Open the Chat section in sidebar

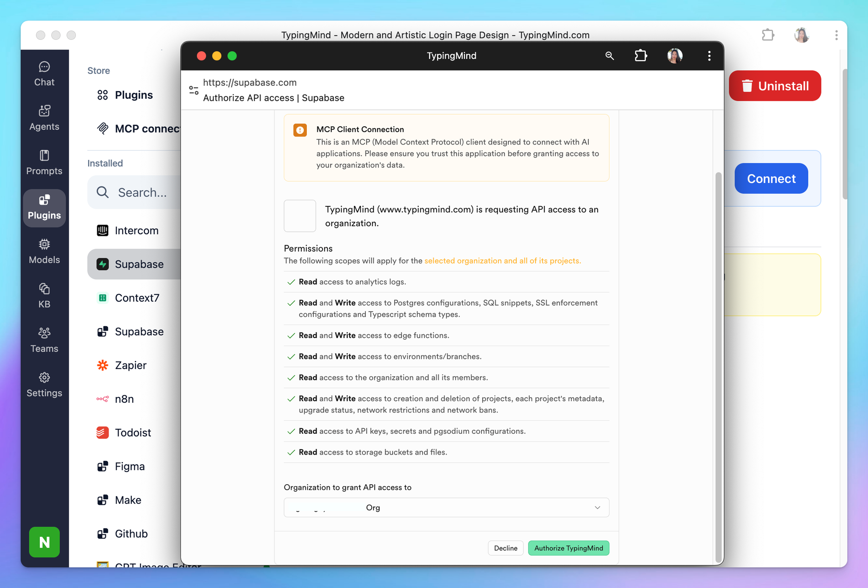pyautogui.click(x=44, y=74)
